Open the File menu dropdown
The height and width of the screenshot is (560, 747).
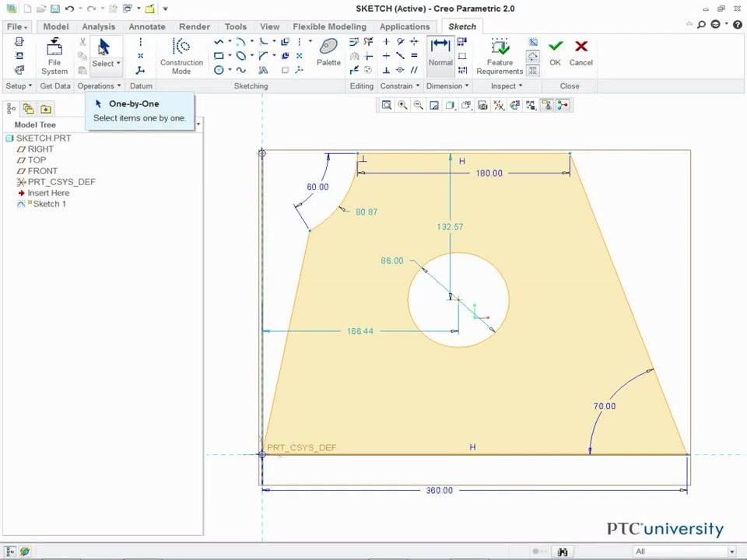[17, 26]
